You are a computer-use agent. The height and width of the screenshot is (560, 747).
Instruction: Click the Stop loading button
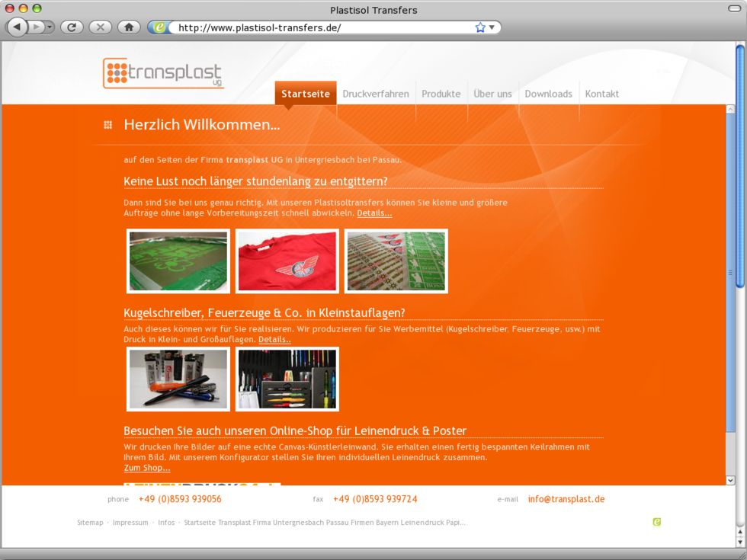click(100, 27)
